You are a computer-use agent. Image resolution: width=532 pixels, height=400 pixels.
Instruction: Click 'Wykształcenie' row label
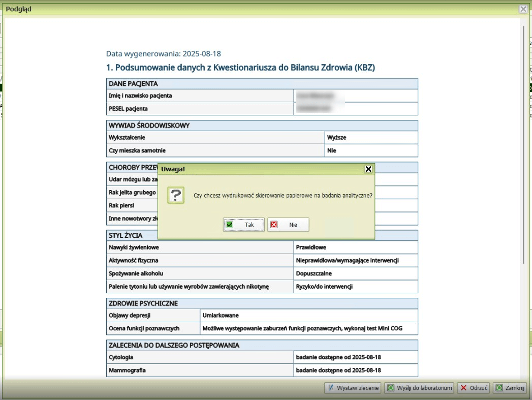(127, 137)
